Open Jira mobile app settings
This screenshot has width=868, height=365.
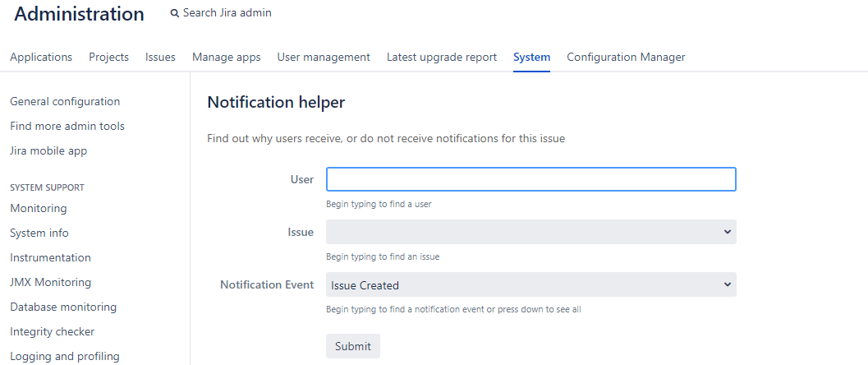click(48, 150)
